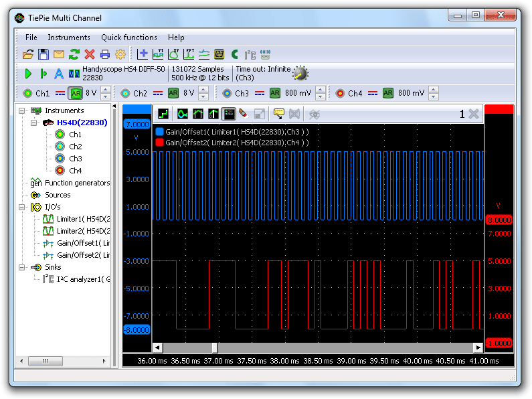Toggle Ch3 auto ranging AR button

275,93
